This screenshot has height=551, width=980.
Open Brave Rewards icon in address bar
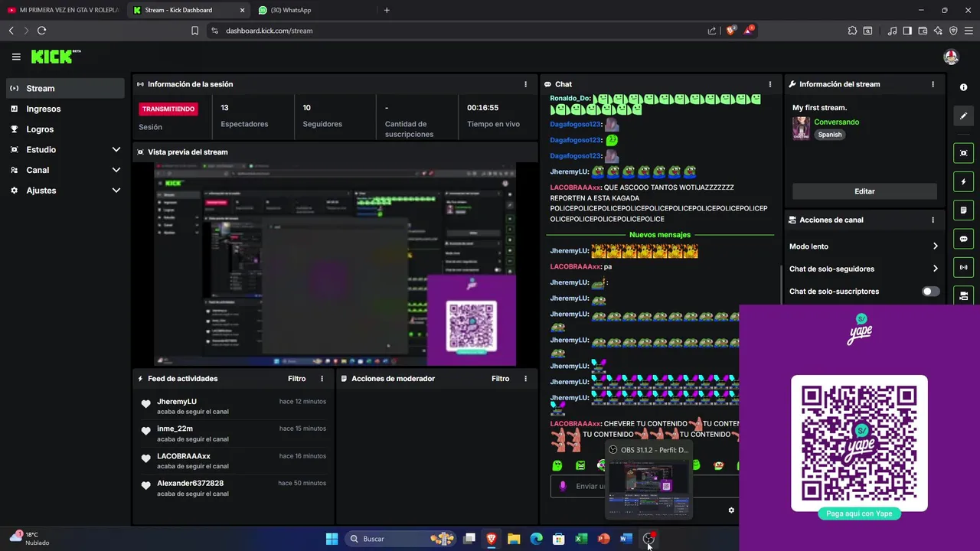tap(749, 31)
